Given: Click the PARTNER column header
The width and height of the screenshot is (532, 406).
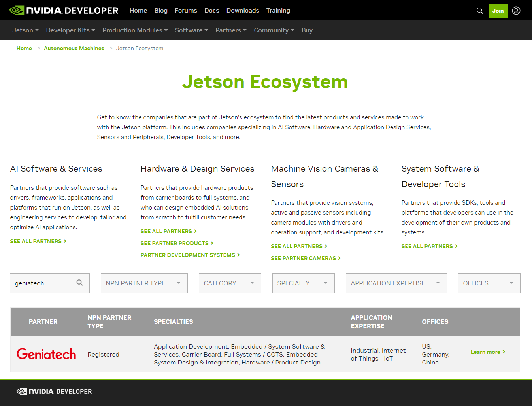Looking at the screenshot, I should (43, 322).
